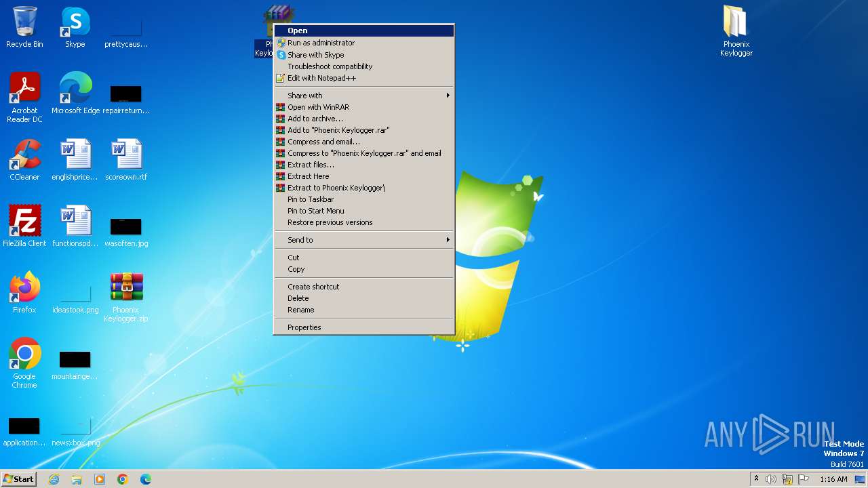
Task: Choose Add to "Phoenix Keylogger.rar"
Action: coord(363,130)
